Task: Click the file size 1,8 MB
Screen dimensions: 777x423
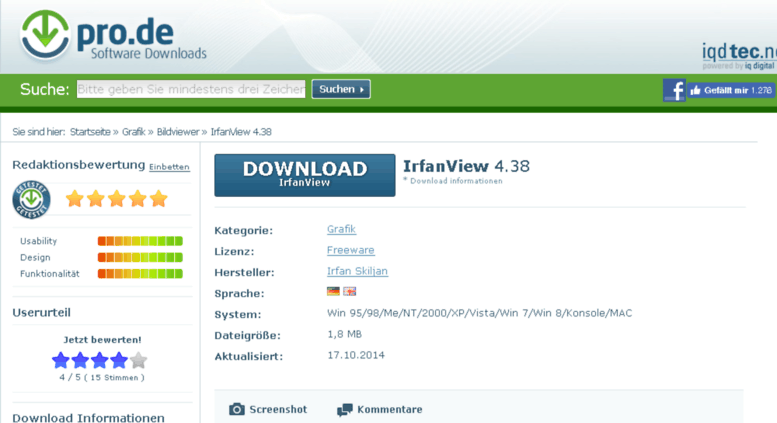Action: coord(344,334)
